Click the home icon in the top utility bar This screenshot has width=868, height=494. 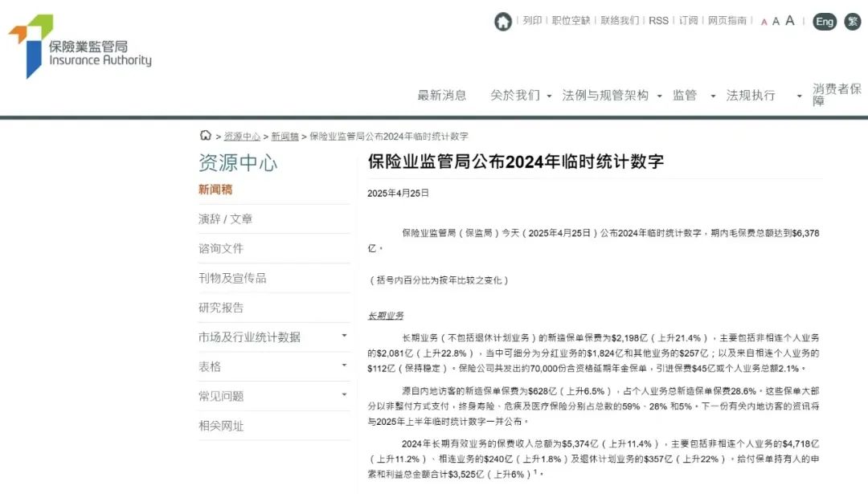[503, 22]
